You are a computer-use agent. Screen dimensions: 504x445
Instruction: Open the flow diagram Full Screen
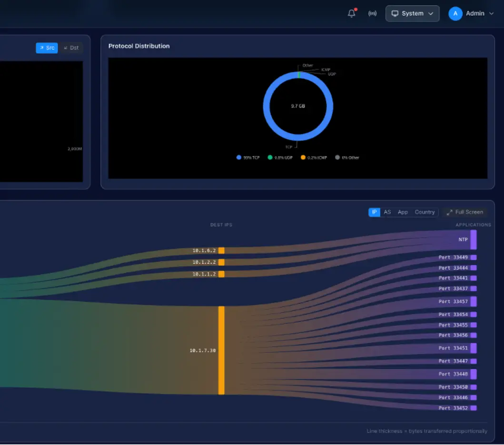click(465, 212)
